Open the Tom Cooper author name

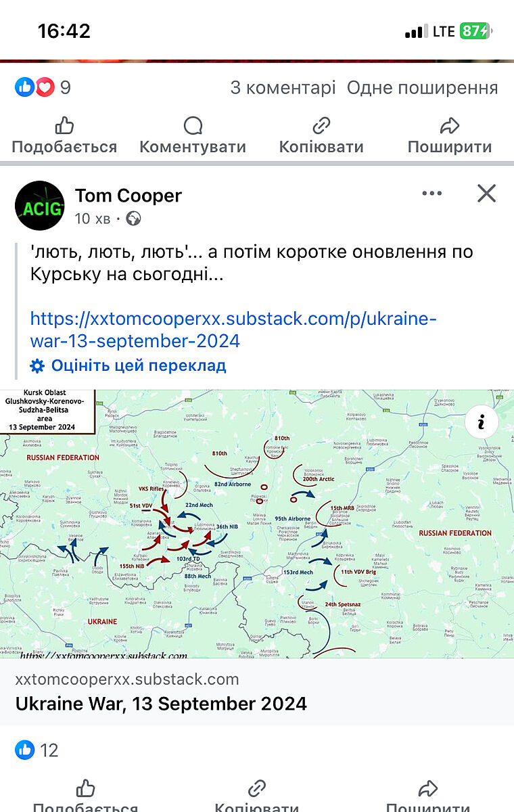coord(128,196)
